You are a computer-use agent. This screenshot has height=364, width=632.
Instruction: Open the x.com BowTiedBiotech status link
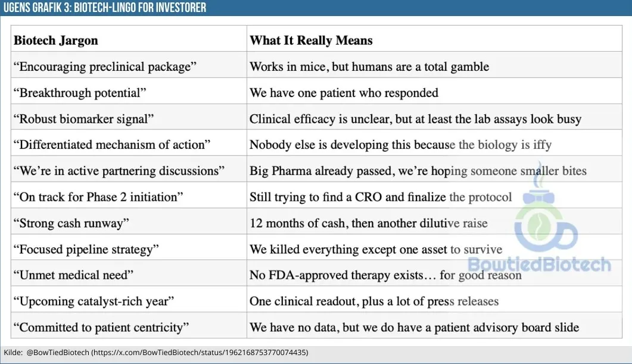click(x=200, y=353)
